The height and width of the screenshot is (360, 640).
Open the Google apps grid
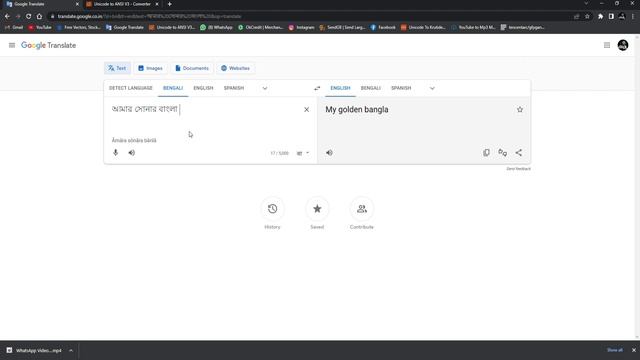point(607,45)
